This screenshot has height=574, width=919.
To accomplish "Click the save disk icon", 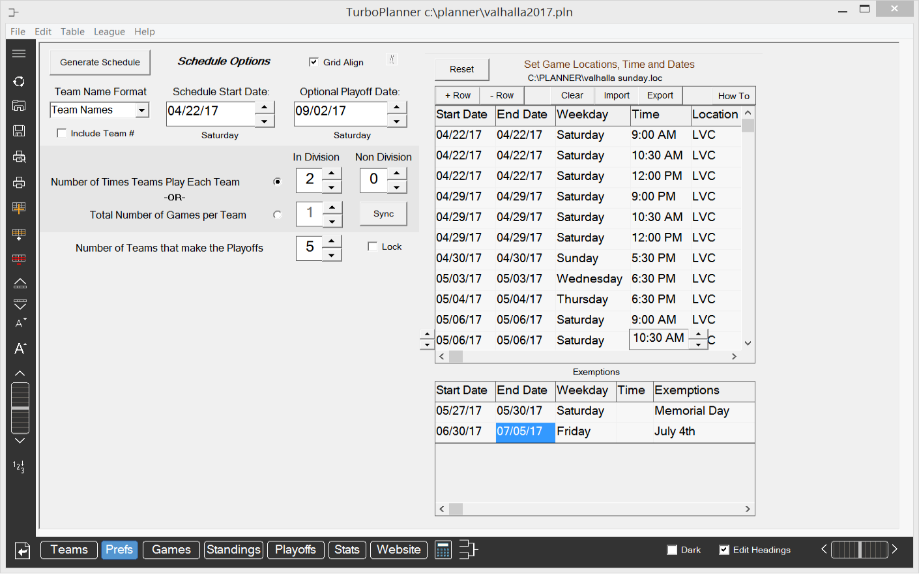I will pyautogui.click(x=19, y=131).
